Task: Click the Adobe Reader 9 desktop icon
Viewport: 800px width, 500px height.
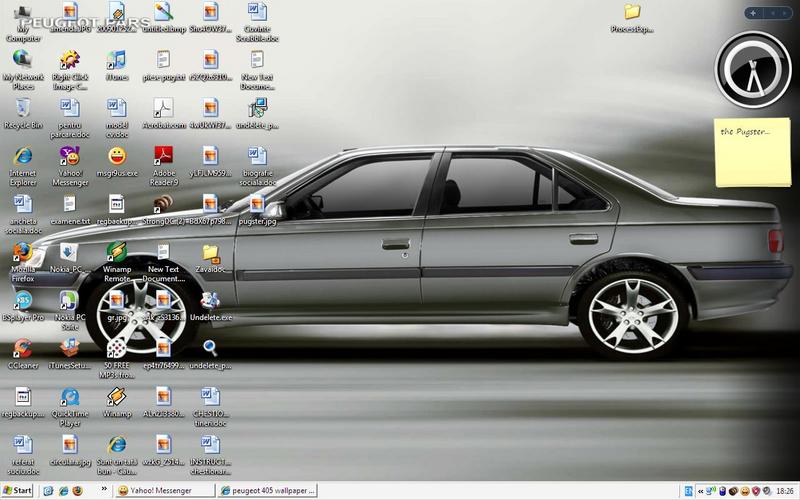Action: (164, 166)
